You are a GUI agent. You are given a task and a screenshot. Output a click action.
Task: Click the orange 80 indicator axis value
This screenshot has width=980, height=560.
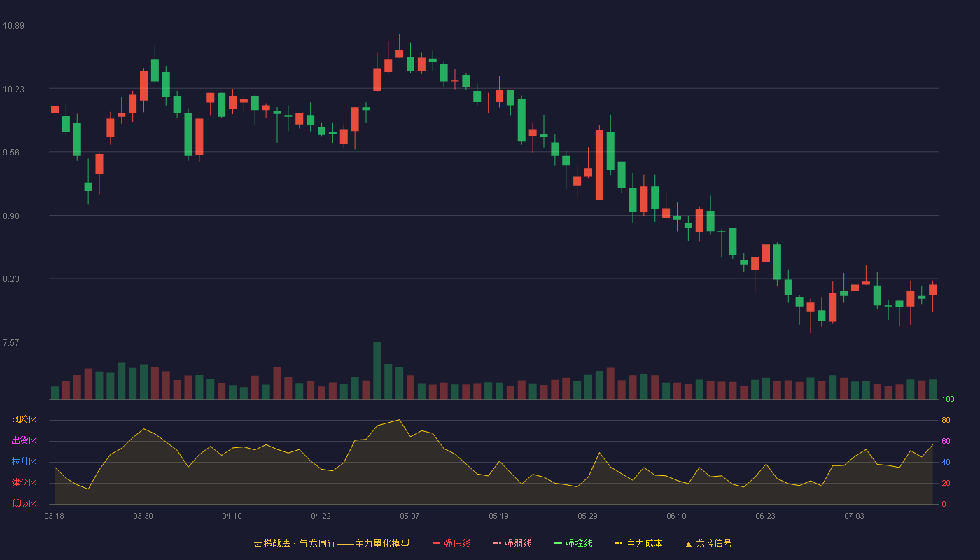click(x=946, y=420)
